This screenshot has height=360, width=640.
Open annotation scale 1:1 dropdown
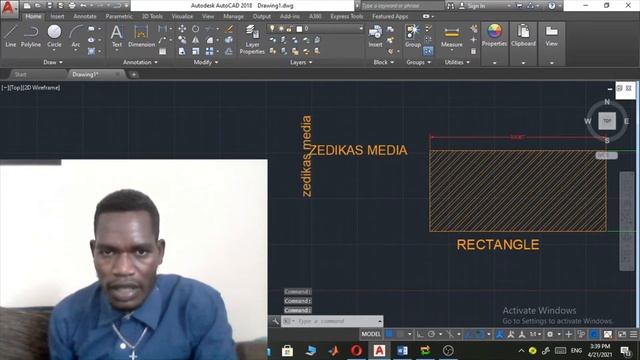click(536, 334)
